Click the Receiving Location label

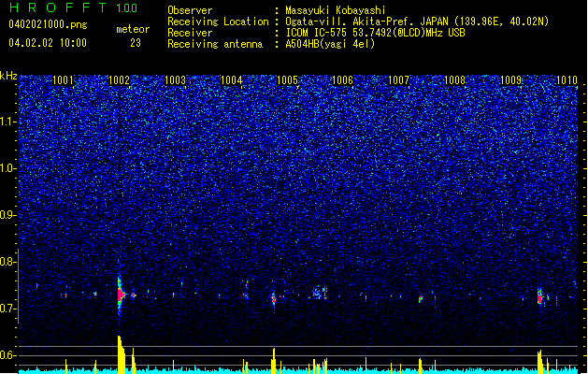[218, 22]
